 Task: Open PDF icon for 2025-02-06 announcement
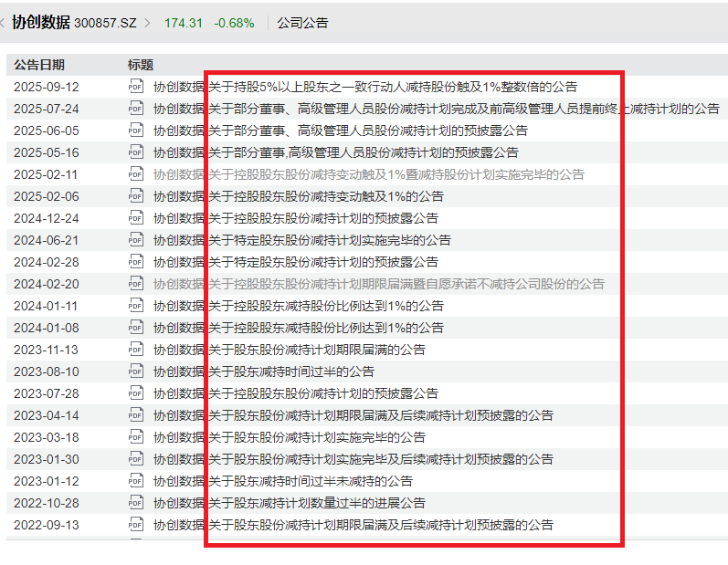point(136,195)
